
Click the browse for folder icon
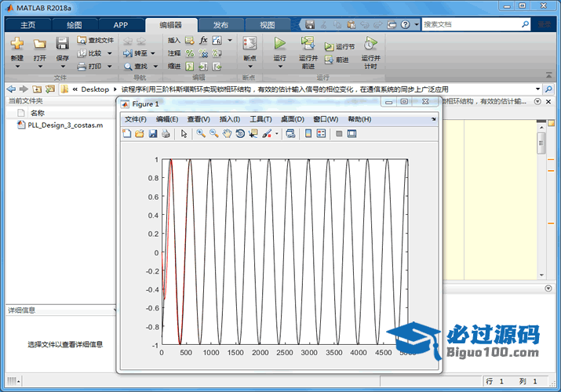pyautogui.click(x=50, y=89)
